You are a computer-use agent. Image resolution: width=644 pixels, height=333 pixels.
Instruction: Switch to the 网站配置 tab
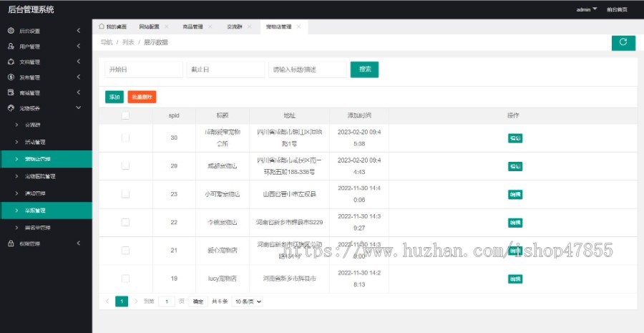(x=149, y=26)
